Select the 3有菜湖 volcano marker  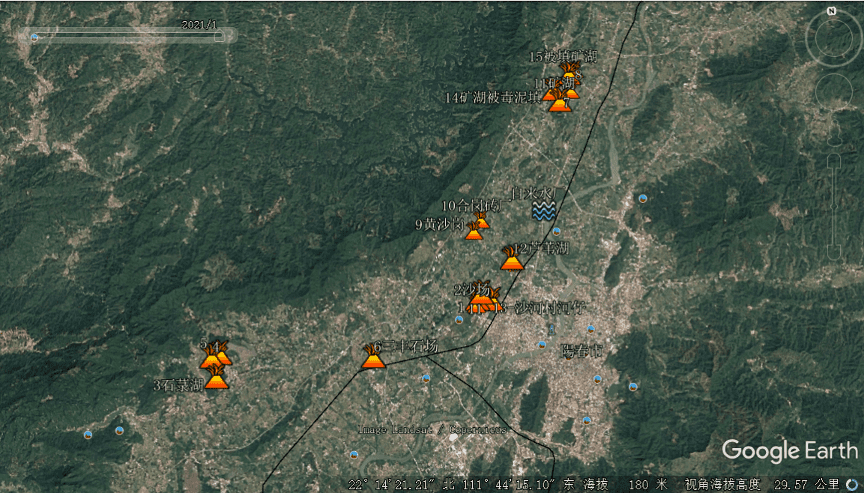(x=216, y=378)
